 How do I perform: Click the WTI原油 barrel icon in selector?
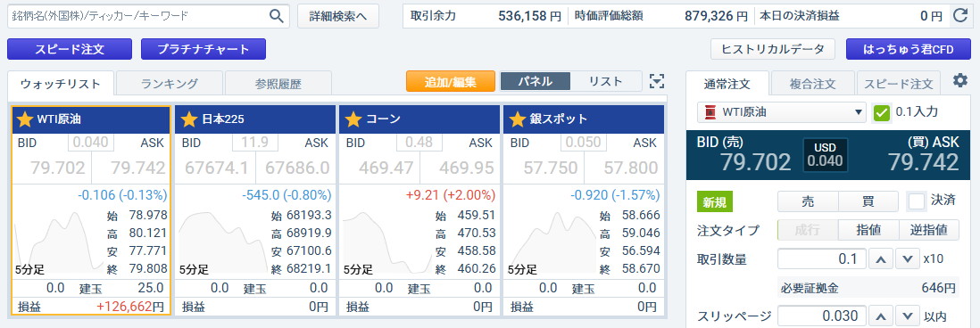pos(710,113)
